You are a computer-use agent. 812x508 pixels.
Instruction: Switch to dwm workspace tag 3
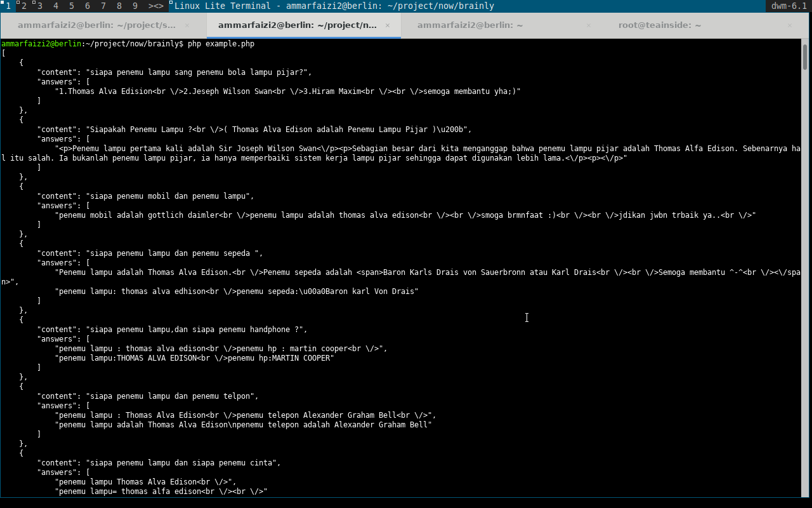(x=40, y=6)
